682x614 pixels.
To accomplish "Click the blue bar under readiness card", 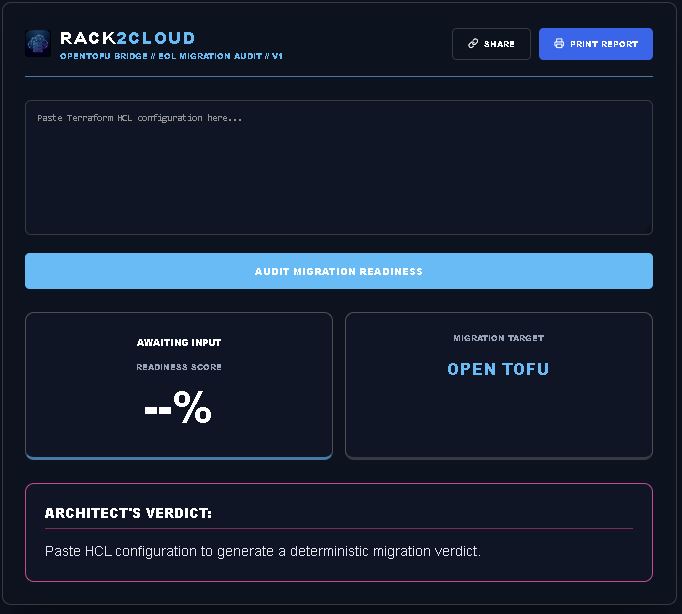I will coord(179,457).
